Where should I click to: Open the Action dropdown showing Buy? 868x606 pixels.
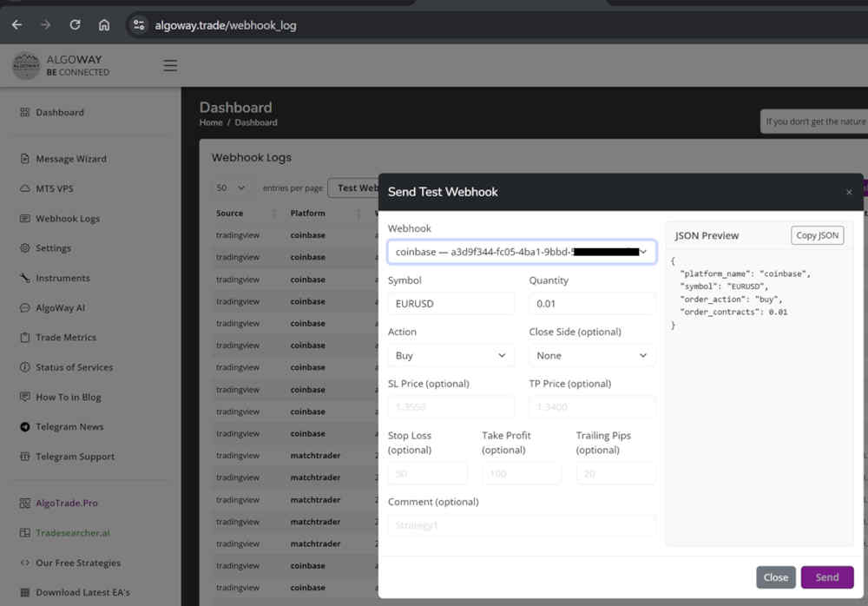click(450, 355)
